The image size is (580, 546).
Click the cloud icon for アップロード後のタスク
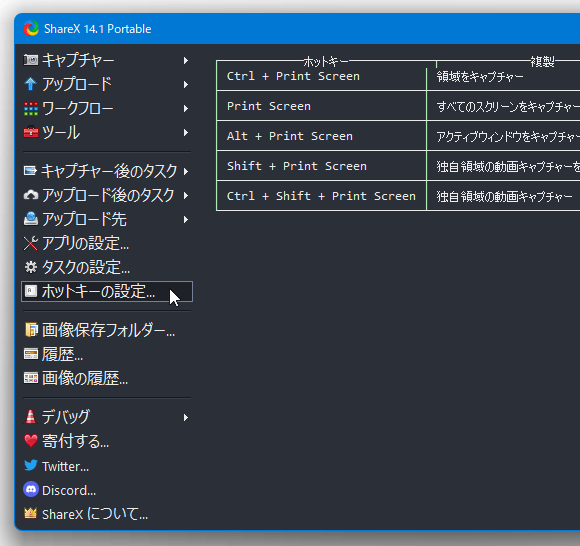(x=31, y=195)
